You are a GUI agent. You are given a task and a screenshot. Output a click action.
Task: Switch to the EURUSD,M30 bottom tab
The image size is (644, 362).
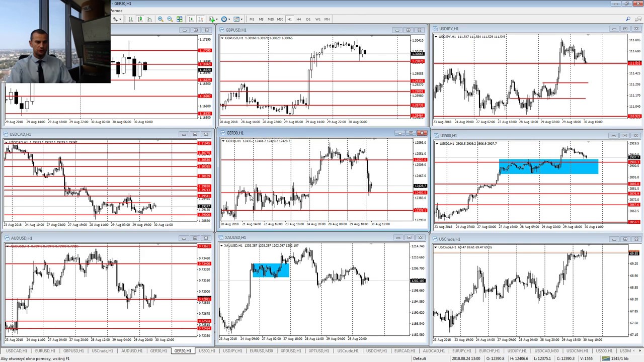click(x=261, y=350)
